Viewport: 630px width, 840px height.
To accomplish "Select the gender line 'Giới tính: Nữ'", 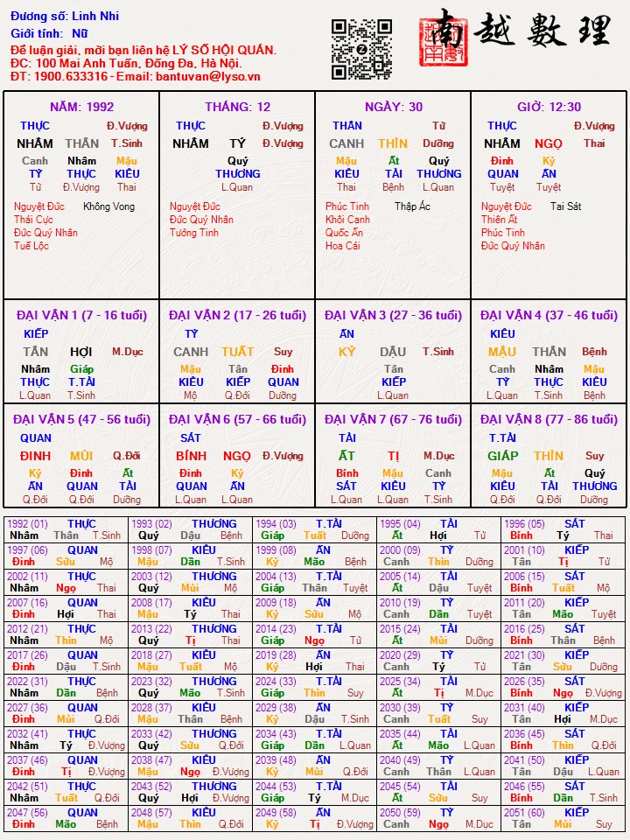I will point(49,34).
